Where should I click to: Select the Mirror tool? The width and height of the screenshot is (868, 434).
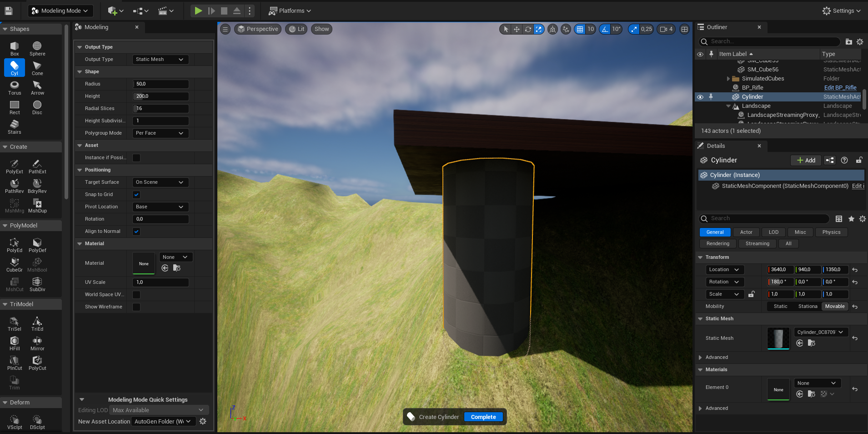coord(37,343)
